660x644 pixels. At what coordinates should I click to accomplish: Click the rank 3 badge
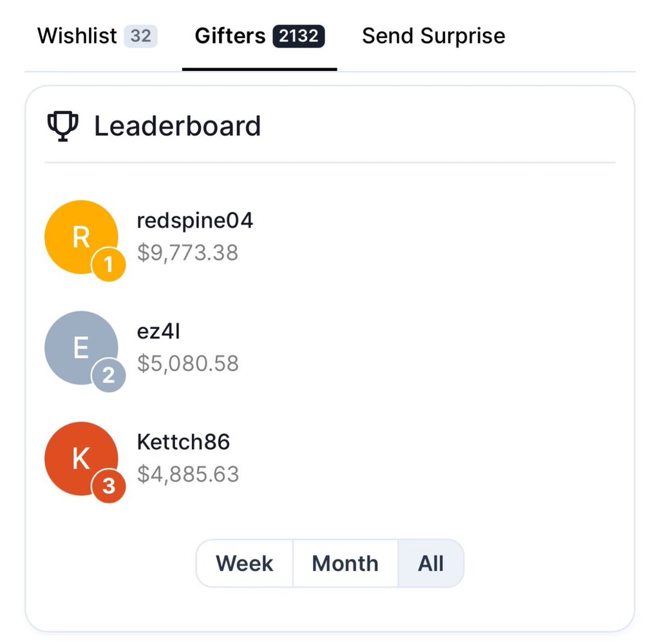(109, 486)
